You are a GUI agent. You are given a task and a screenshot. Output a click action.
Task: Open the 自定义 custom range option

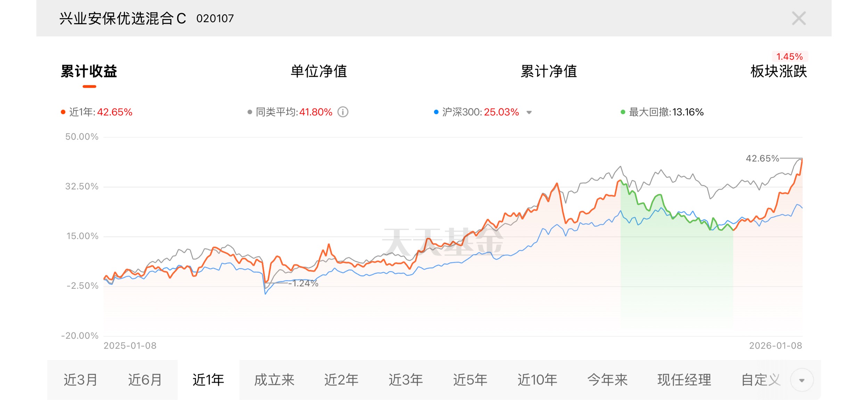coord(761,380)
